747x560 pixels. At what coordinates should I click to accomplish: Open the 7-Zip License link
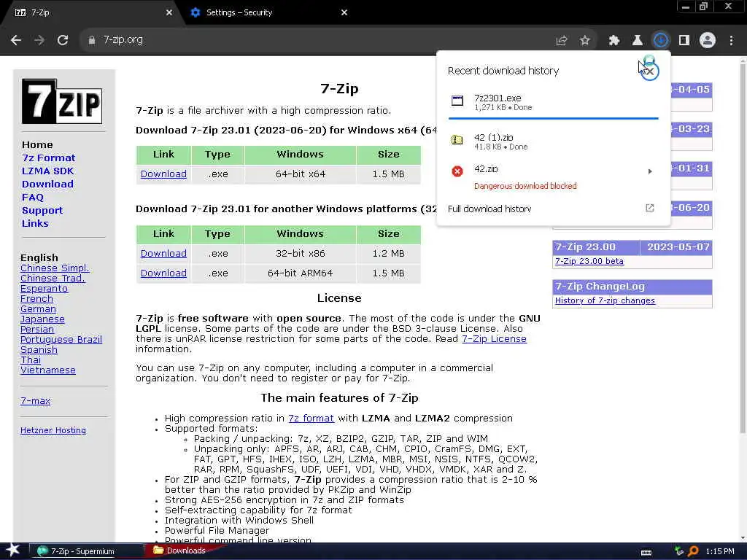pos(494,339)
